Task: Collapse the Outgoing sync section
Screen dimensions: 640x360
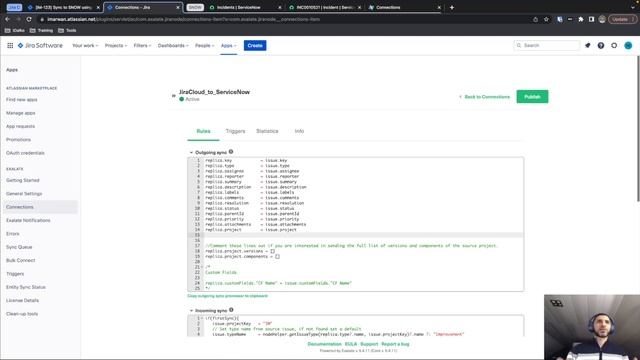Action: [191, 153]
